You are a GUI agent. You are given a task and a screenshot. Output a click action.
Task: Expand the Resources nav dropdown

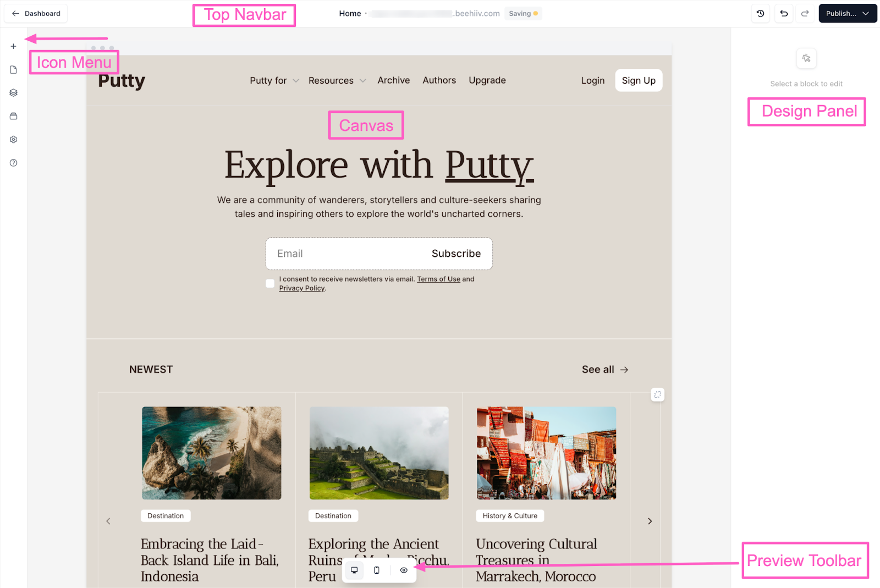(x=337, y=80)
